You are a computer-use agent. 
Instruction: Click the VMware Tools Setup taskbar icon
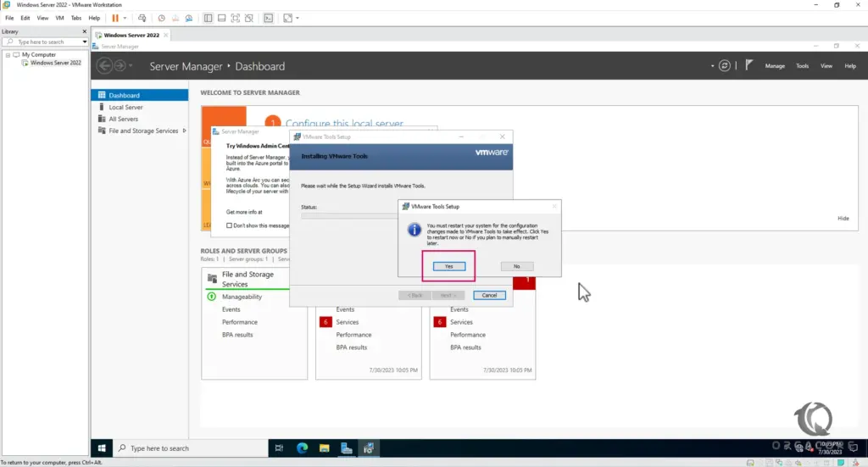point(369,448)
